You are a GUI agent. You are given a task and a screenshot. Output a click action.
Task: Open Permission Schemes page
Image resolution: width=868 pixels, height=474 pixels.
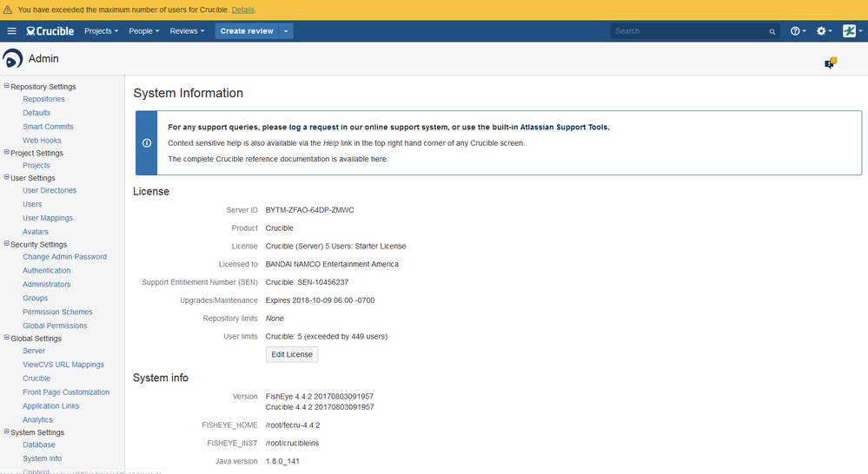[x=57, y=312]
